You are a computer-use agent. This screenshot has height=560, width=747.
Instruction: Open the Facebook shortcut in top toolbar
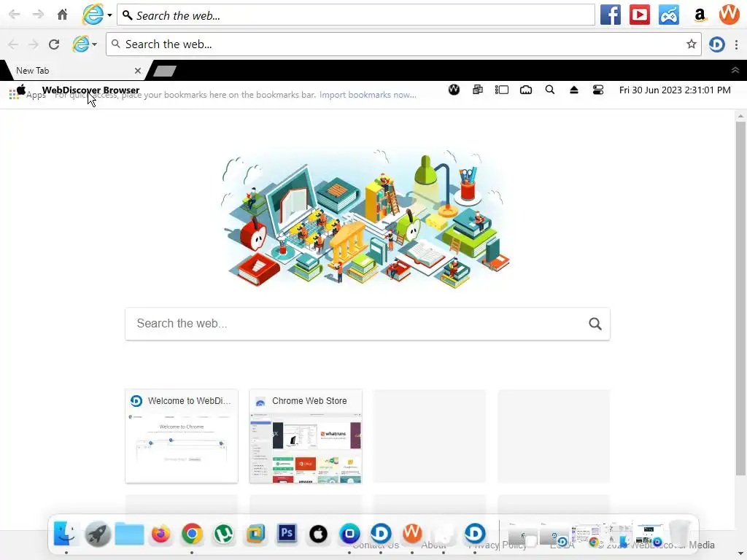pos(611,15)
